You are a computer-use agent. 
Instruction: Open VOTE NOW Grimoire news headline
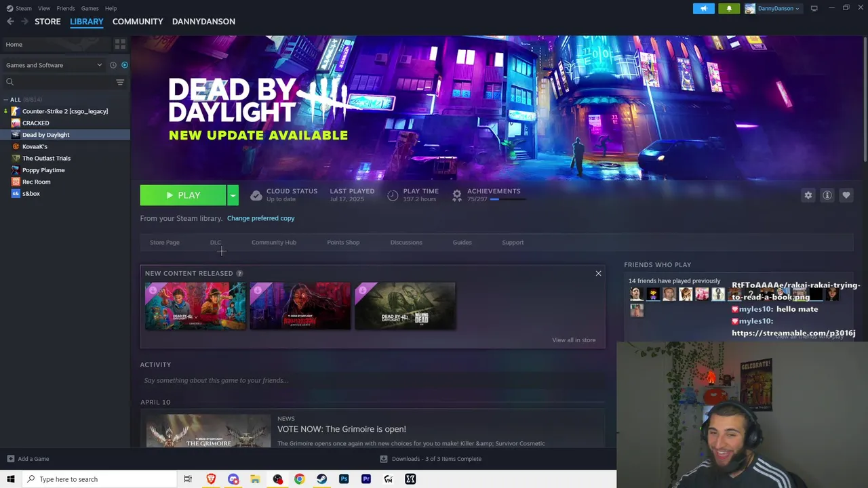pyautogui.click(x=342, y=429)
